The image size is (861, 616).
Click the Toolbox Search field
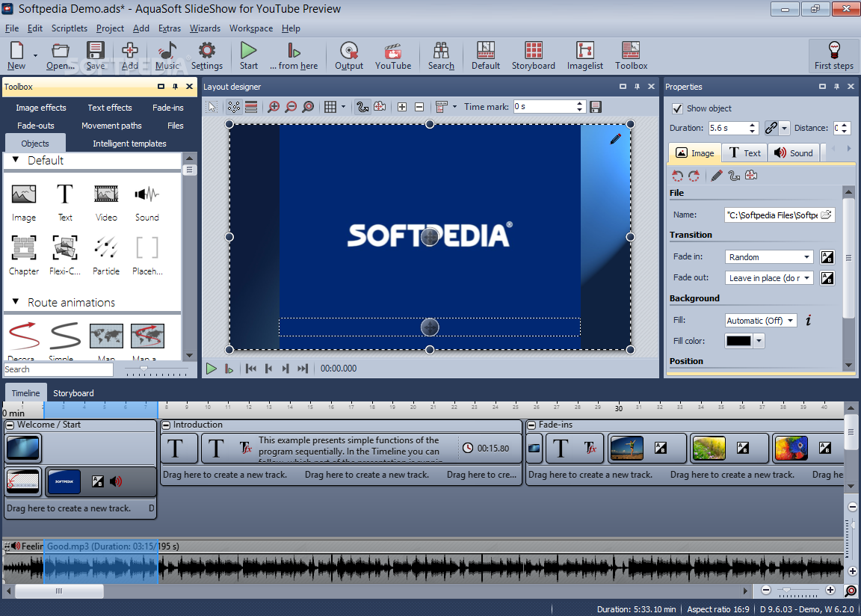pos(58,369)
